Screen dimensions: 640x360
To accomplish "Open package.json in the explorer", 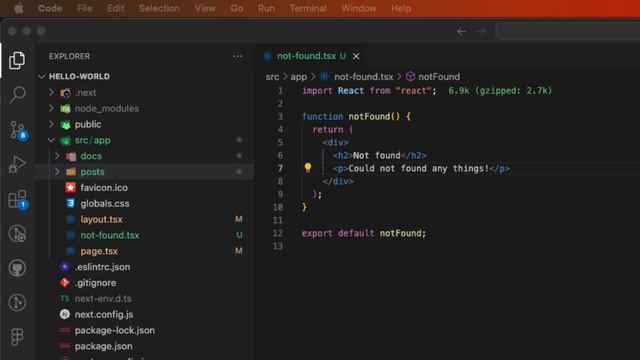I will [145, 346].
